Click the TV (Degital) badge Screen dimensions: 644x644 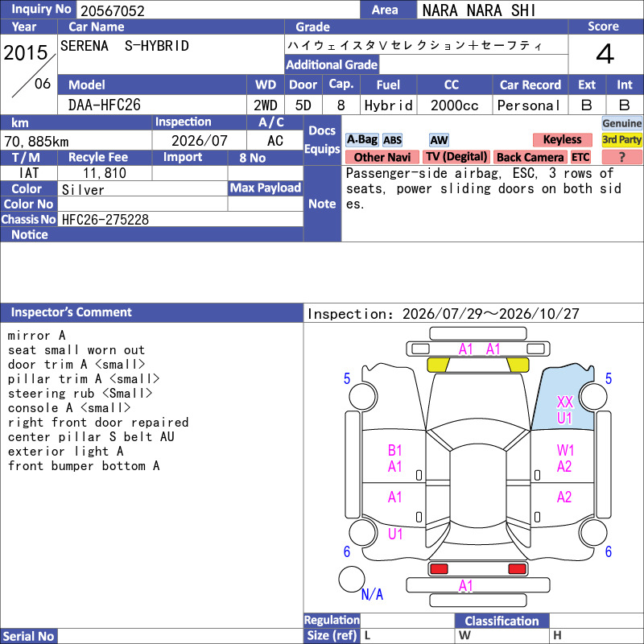pos(456,157)
